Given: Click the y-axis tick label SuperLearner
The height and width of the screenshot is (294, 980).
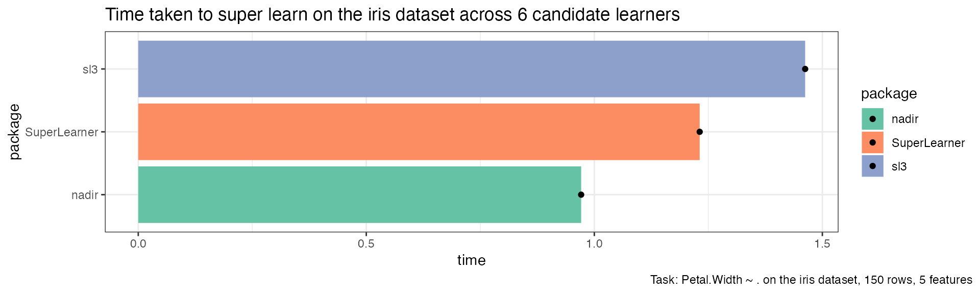Looking at the screenshot, I should tap(62, 132).
